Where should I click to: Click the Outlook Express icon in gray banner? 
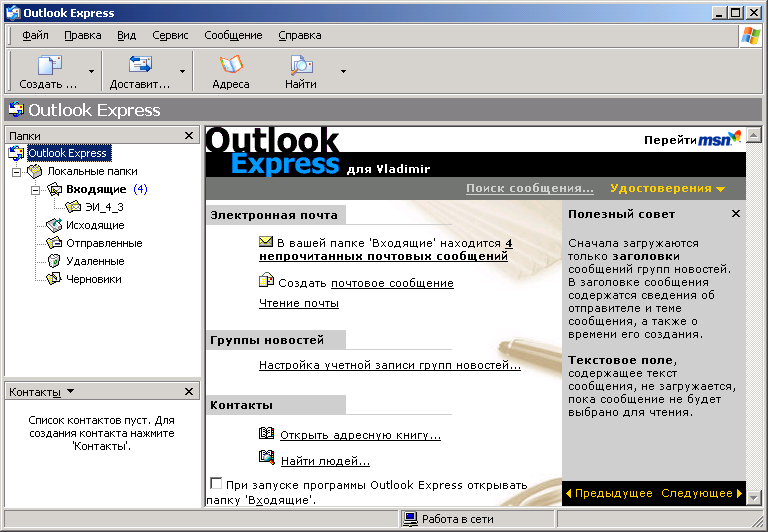coord(16,110)
